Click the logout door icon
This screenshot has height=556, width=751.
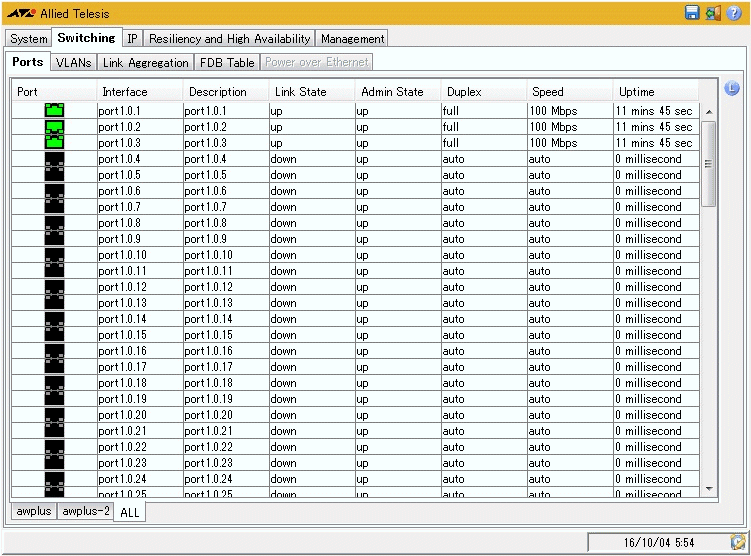click(x=713, y=13)
